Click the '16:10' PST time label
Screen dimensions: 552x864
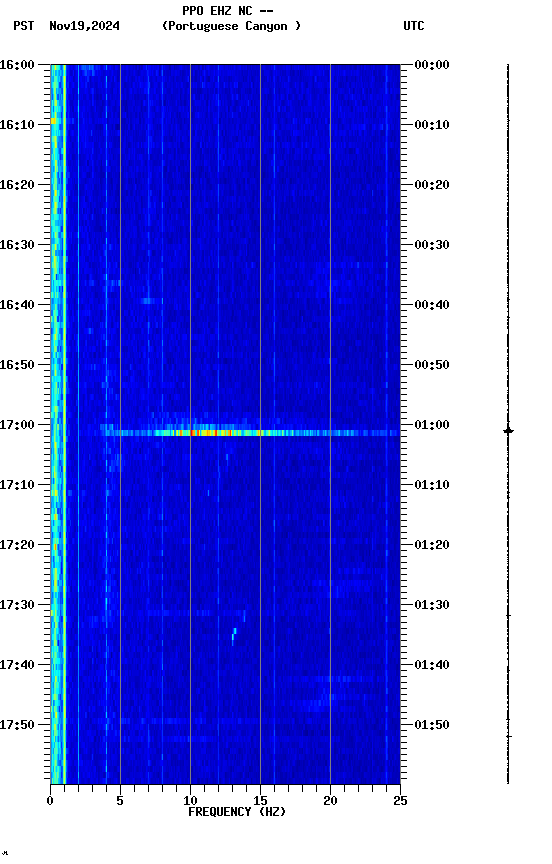(17, 125)
